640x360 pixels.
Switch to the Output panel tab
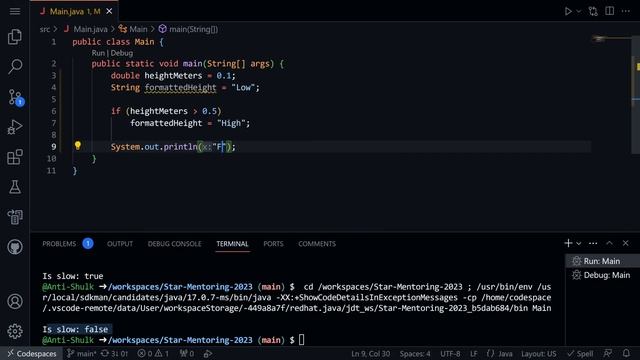pyautogui.click(x=120, y=244)
